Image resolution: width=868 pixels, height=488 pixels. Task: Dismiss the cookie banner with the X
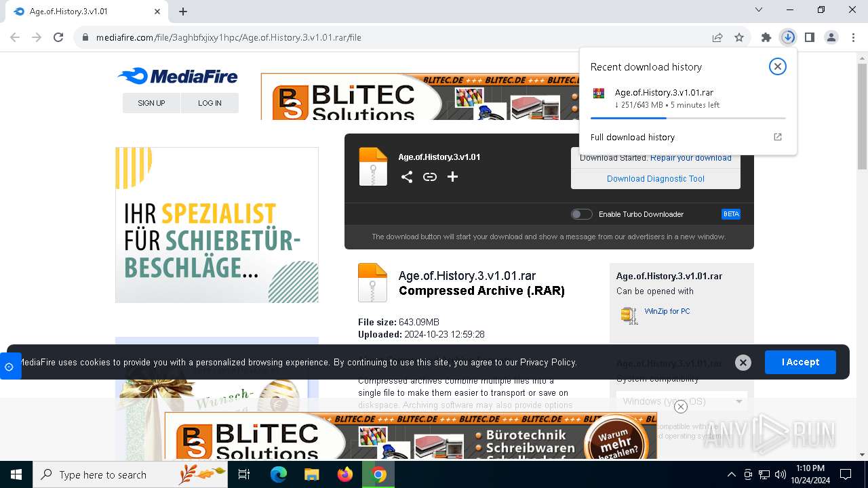[x=743, y=363]
